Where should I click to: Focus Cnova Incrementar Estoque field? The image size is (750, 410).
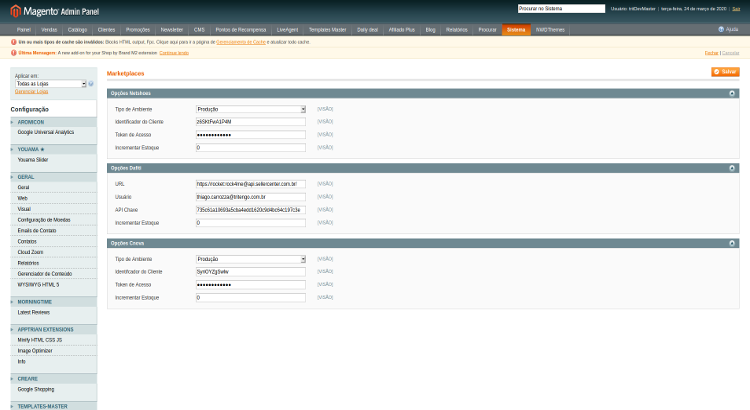251,298
